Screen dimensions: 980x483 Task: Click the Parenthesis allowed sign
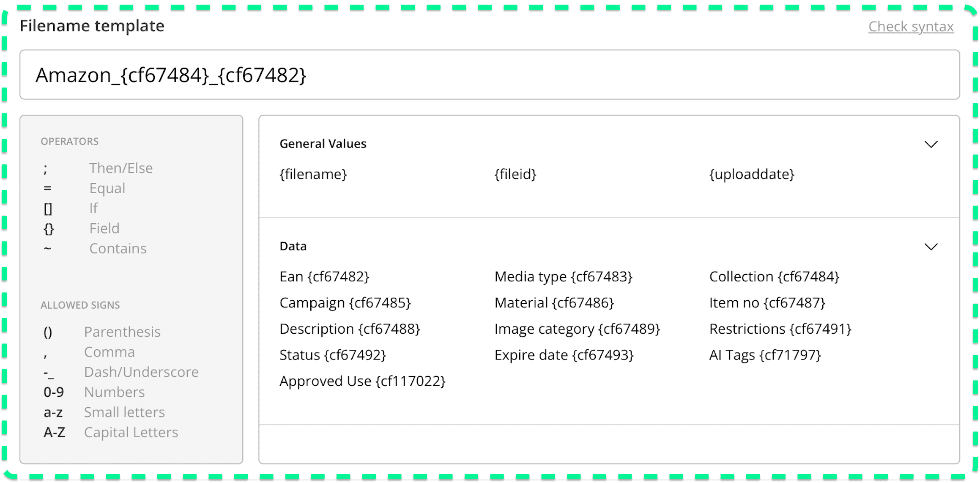[x=122, y=332]
